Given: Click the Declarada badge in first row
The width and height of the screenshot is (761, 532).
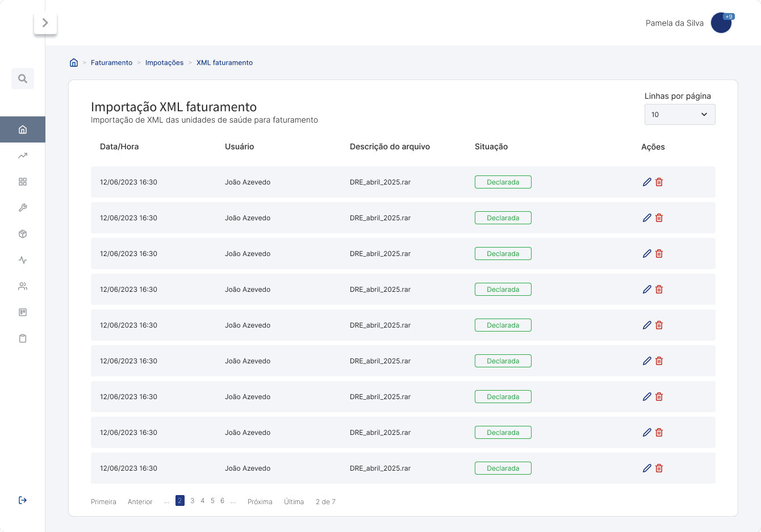Looking at the screenshot, I should (503, 182).
